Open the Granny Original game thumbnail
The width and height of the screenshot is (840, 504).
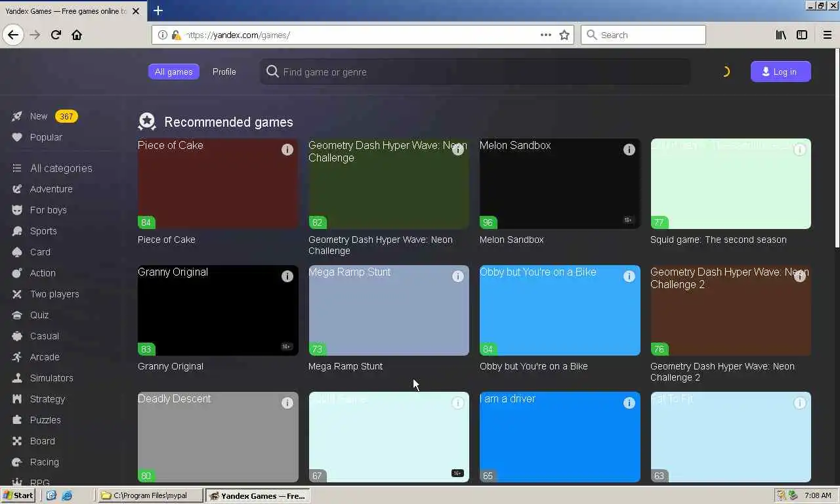click(x=218, y=310)
